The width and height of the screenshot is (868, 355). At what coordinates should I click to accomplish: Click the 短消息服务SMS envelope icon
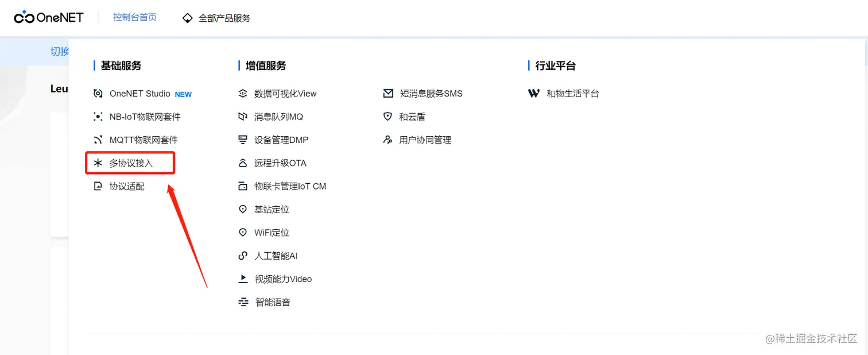coord(388,94)
